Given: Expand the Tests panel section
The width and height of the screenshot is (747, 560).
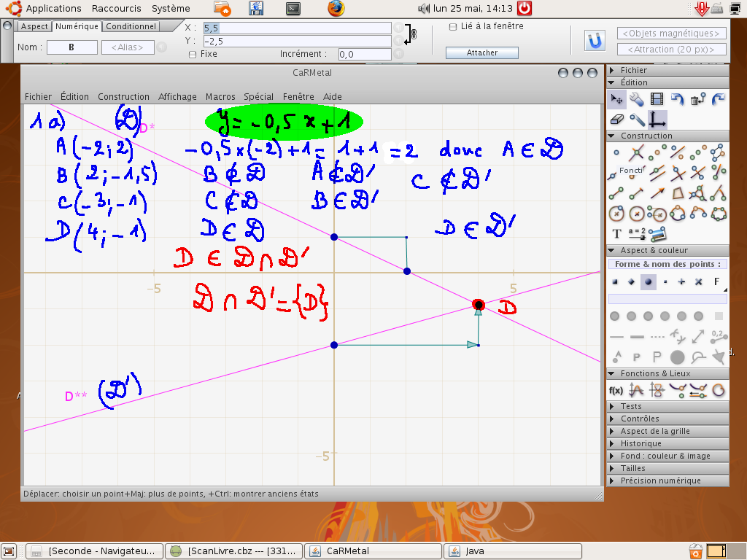Looking at the screenshot, I should click(631, 406).
